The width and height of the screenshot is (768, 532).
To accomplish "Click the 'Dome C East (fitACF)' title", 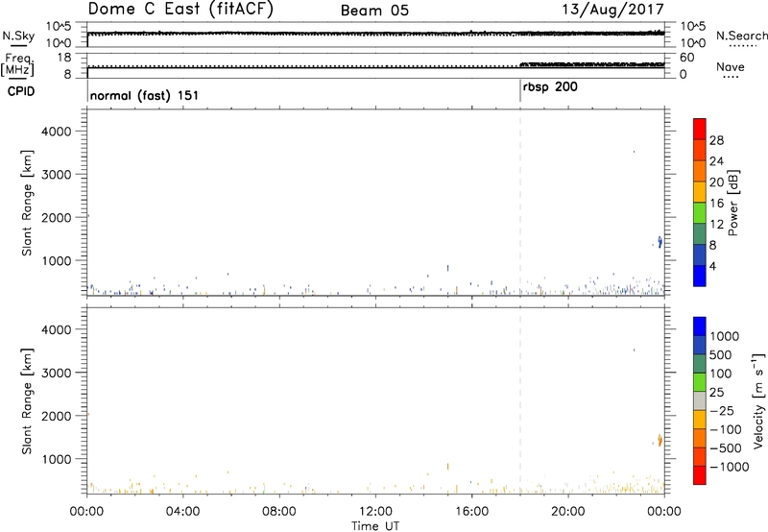I will tap(180, 10).
